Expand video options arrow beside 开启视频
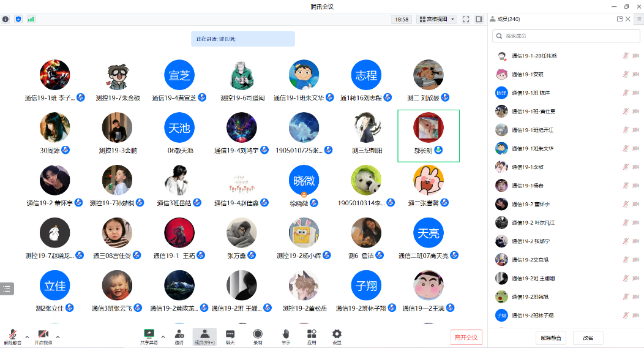The height and width of the screenshot is (348, 644). (58, 336)
